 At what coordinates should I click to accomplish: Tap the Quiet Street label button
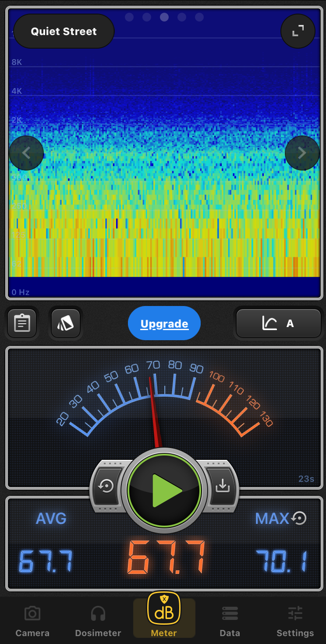[64, 32]
